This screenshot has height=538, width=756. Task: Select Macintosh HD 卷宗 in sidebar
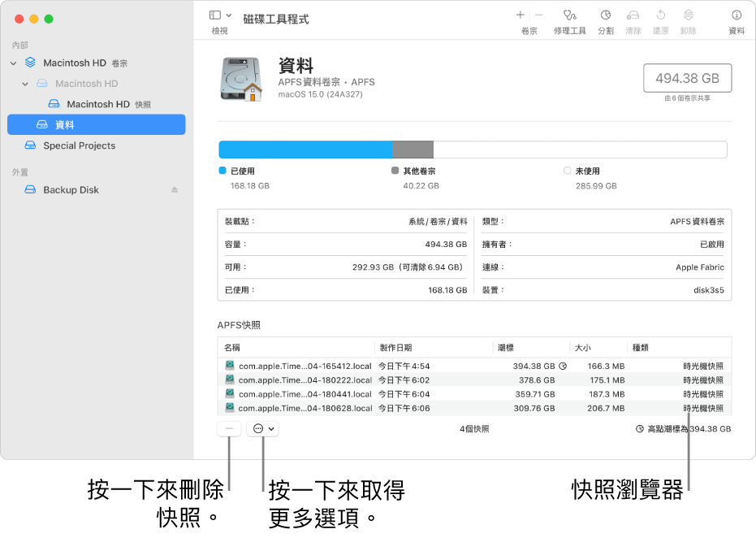(x=97, y=63)
